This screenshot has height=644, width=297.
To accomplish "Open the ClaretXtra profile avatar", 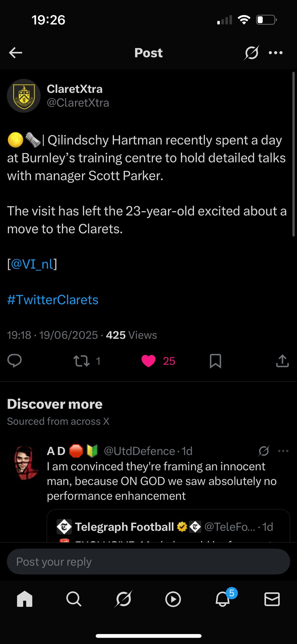I will click(24, 96).
